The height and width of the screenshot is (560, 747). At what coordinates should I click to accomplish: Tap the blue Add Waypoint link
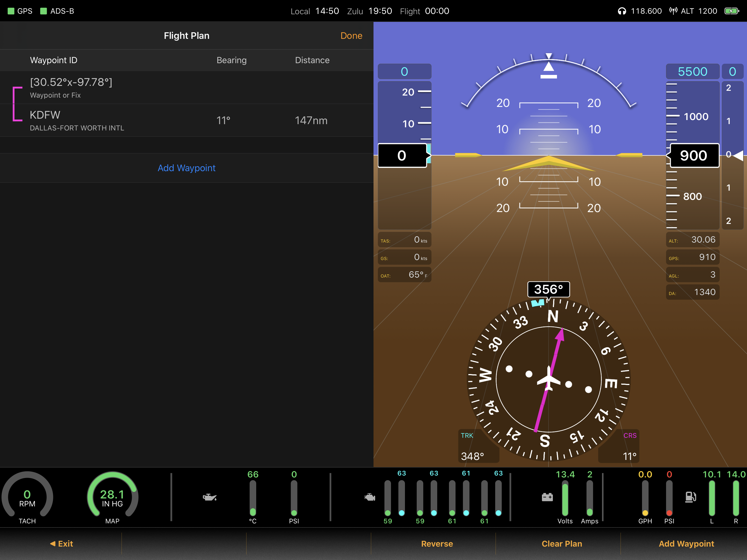point(186,168)
